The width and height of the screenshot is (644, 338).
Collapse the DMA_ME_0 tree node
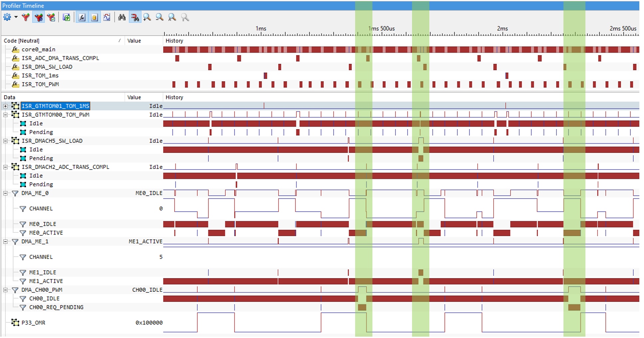(5, 193)
